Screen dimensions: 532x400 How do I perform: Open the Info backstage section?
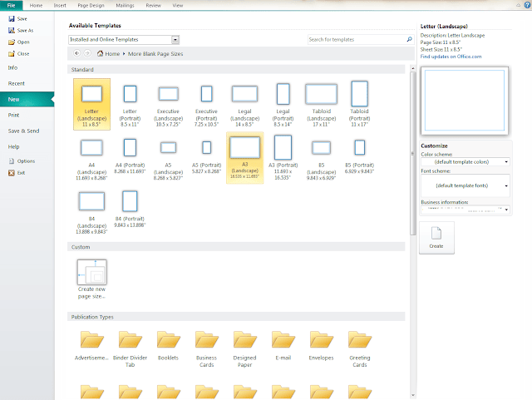point(13,67)
